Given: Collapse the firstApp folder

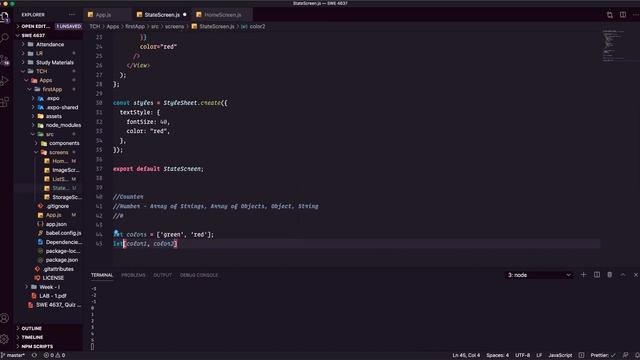Looking at the screenshot, I should [49, 89].
